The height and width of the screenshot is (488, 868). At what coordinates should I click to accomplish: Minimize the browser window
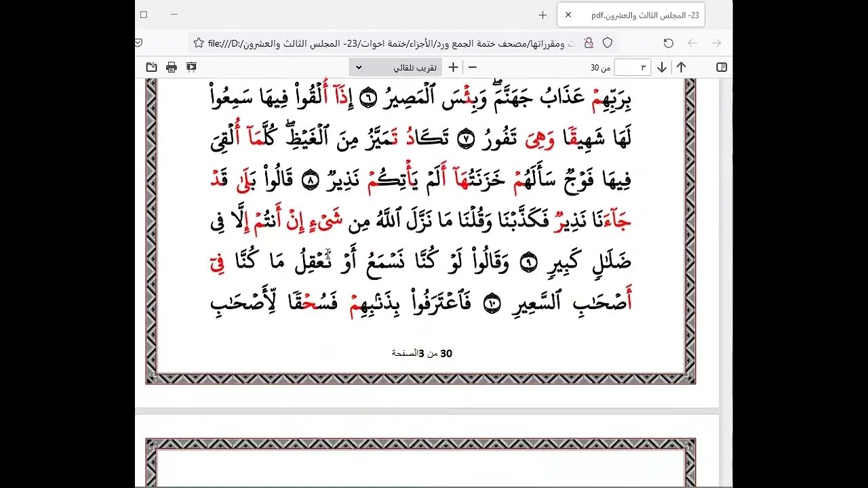[174, 14]
